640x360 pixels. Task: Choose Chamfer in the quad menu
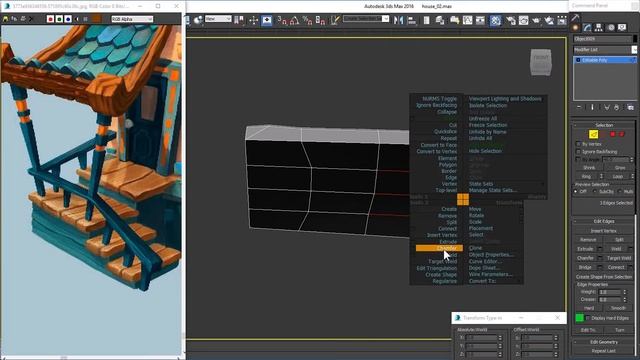click(x=439, y=248)
